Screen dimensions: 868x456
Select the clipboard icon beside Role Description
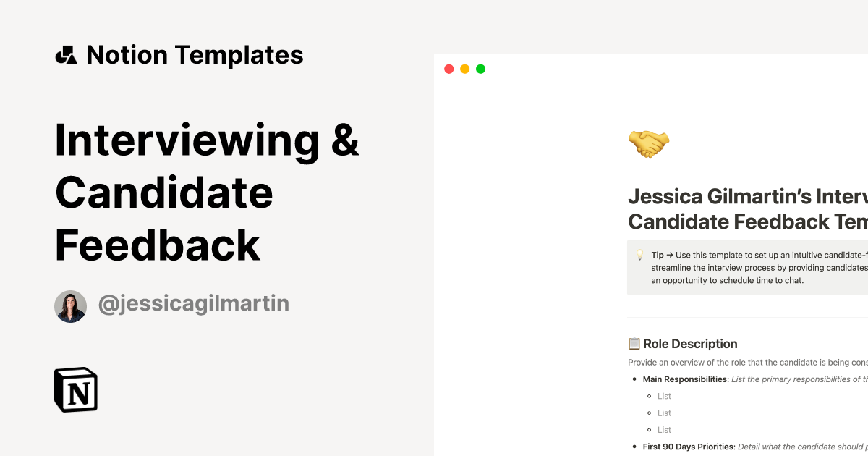pyautogui.click(x=636, y=343)
